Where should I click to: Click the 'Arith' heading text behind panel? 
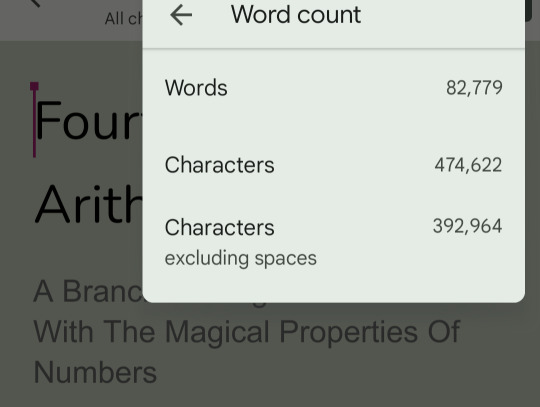click(89, 204)
